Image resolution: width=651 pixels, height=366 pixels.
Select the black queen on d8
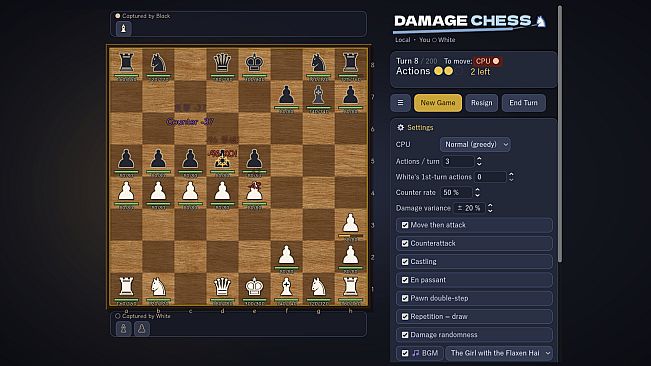(x=222, y=63)
